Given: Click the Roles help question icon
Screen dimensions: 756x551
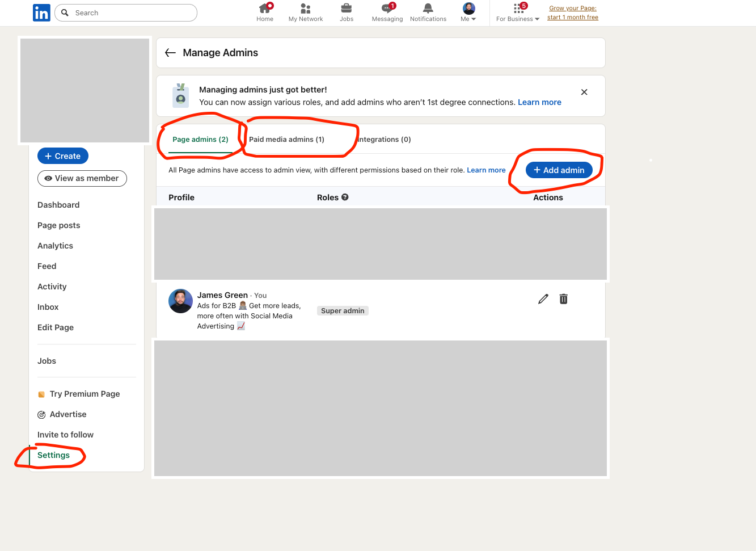Looking at the screenshot, I should point(345,197).
